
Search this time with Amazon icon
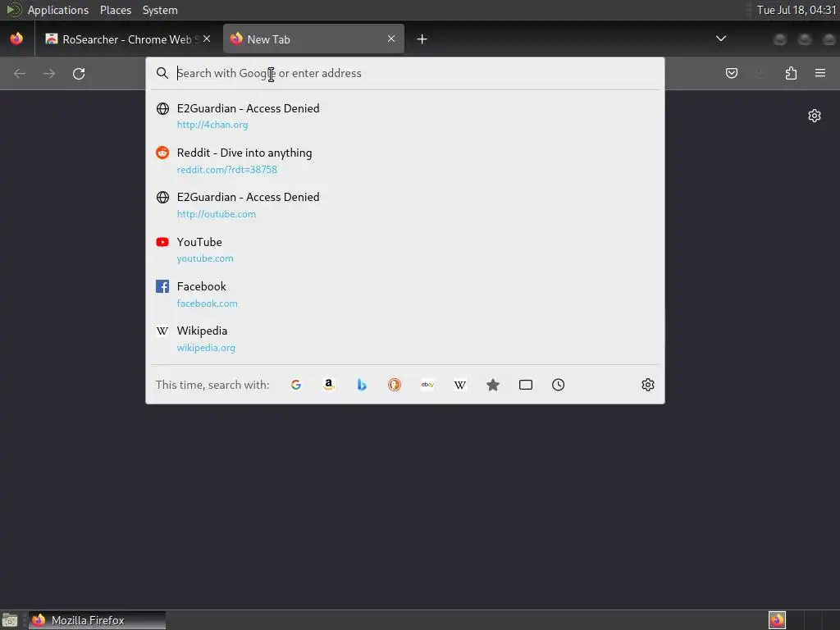coord(329,385)
